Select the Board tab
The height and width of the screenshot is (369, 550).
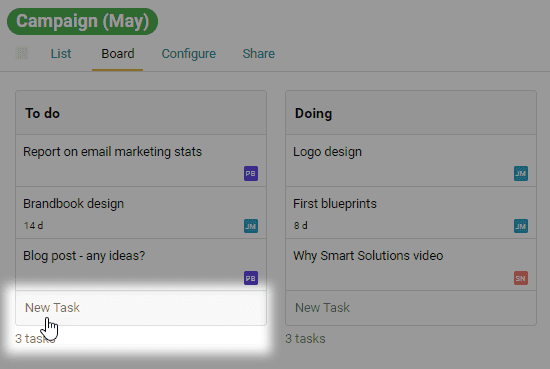point(118,54)
